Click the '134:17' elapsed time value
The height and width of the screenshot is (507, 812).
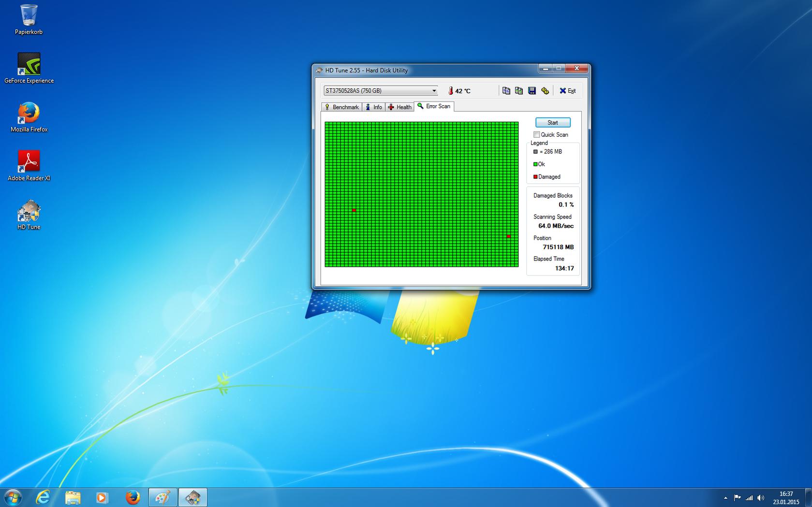click(x=564, y=268)
